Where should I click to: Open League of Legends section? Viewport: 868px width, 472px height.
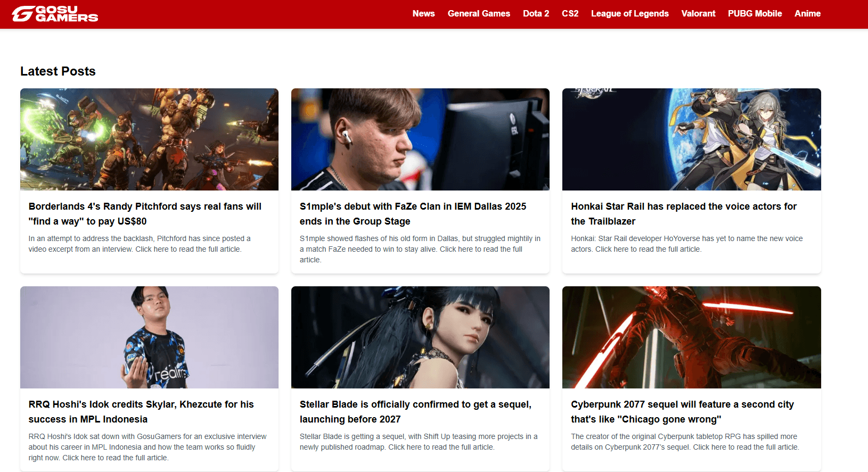pos(630,14)
